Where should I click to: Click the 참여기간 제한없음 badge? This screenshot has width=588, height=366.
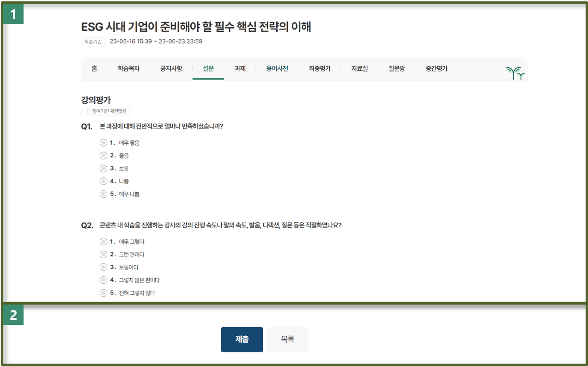pos(109,111)
